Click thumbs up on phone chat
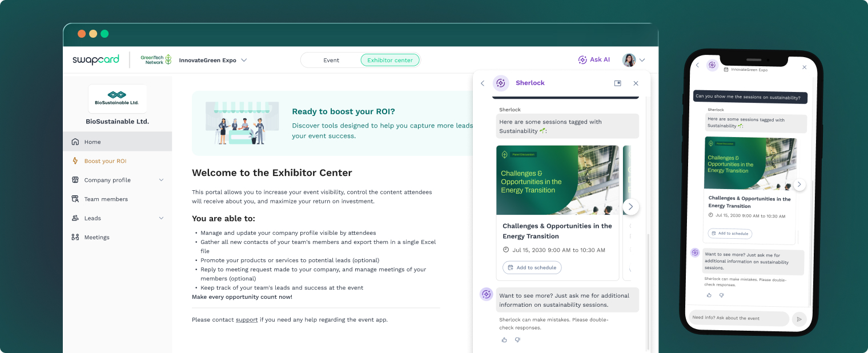This screenshot has height=353, width=868. point(709,295)
